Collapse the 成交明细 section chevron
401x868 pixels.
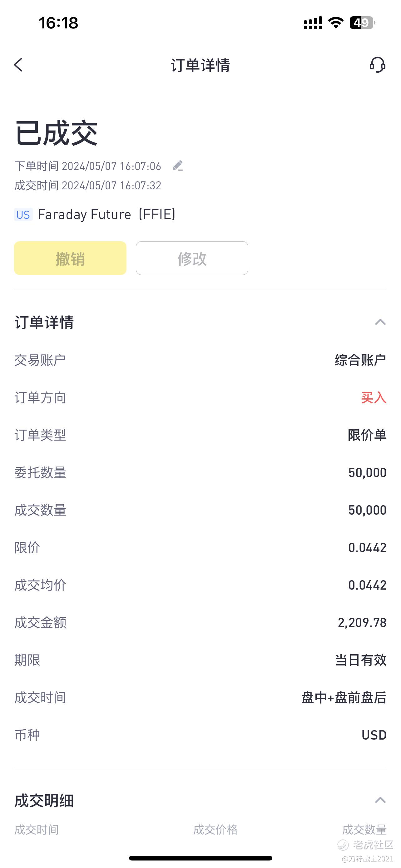(x=380, y=800)
